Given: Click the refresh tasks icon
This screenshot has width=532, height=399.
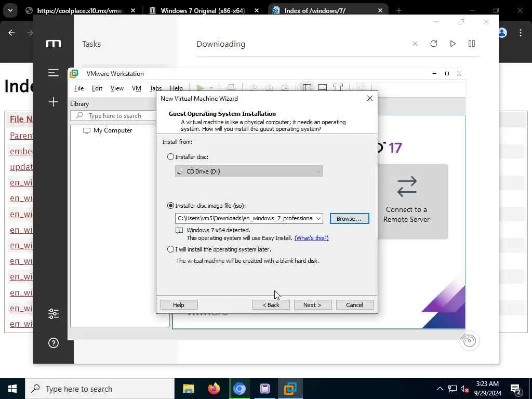Looking at the screenshot, I should tap(434, 44).
